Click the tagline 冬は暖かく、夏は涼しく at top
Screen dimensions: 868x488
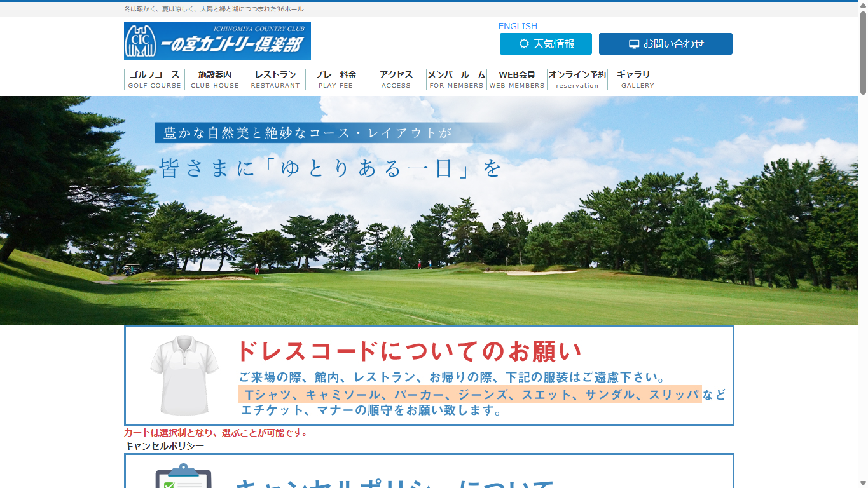click(x=214, y=9)
